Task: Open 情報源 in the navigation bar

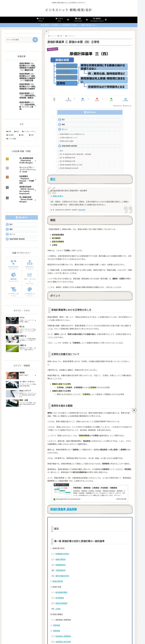Action: click(x=97, y=20)
